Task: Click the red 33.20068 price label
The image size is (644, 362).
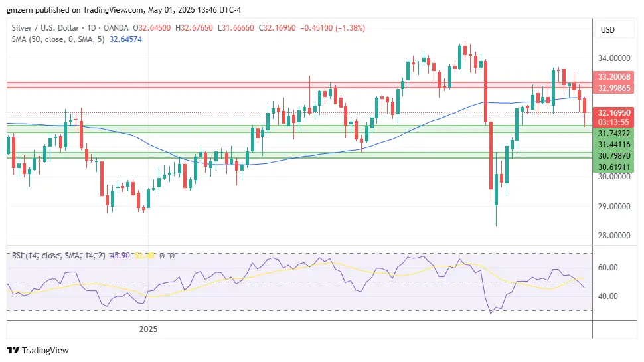Action: pyautogui.click(x=613, y=76)
